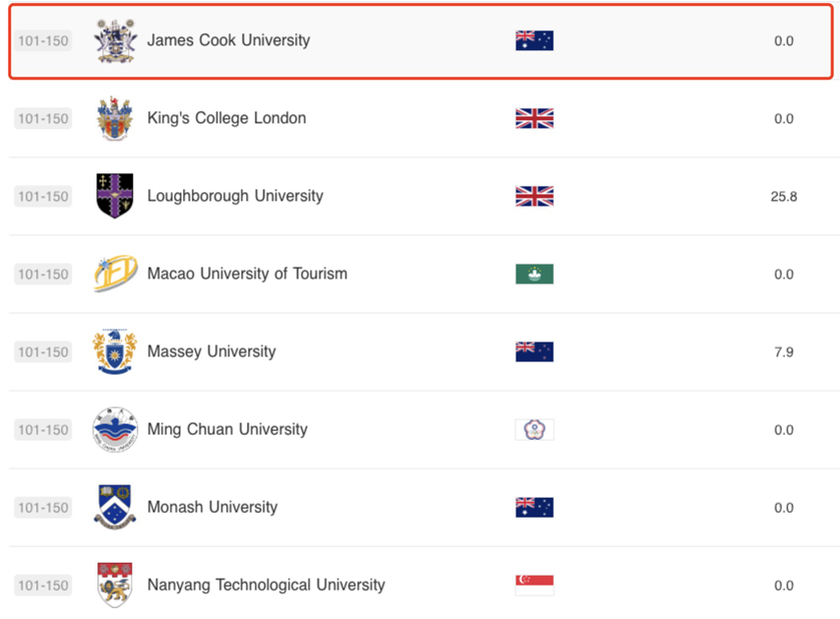Click the 101-150 rank badge for Macao
This screenshot has height=619, width=840.
(43, 275)
